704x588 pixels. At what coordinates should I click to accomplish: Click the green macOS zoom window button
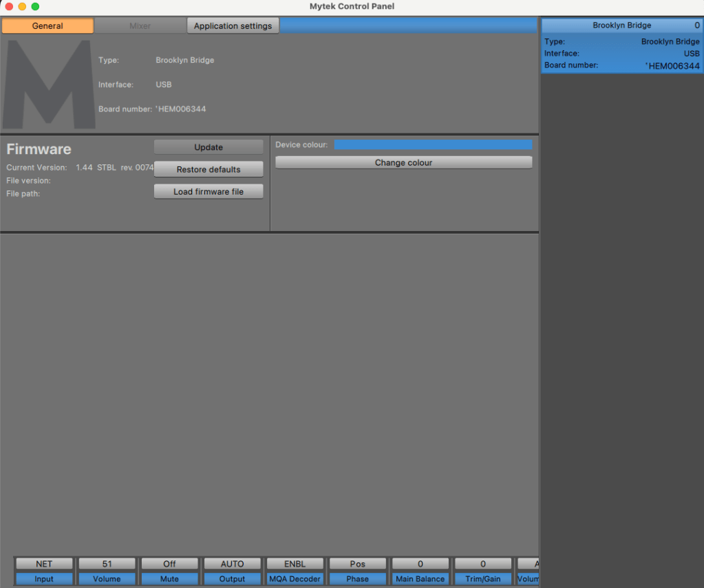35,6
